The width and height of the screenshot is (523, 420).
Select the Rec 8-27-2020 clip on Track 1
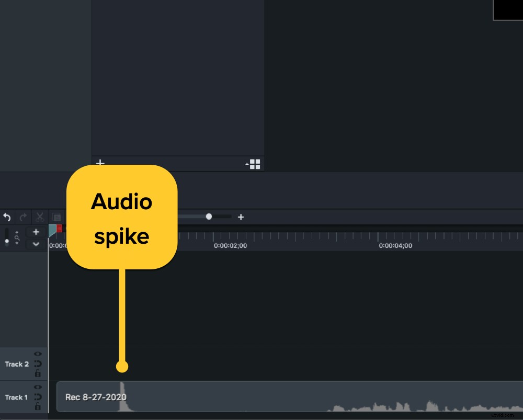(x=209, y=399)
